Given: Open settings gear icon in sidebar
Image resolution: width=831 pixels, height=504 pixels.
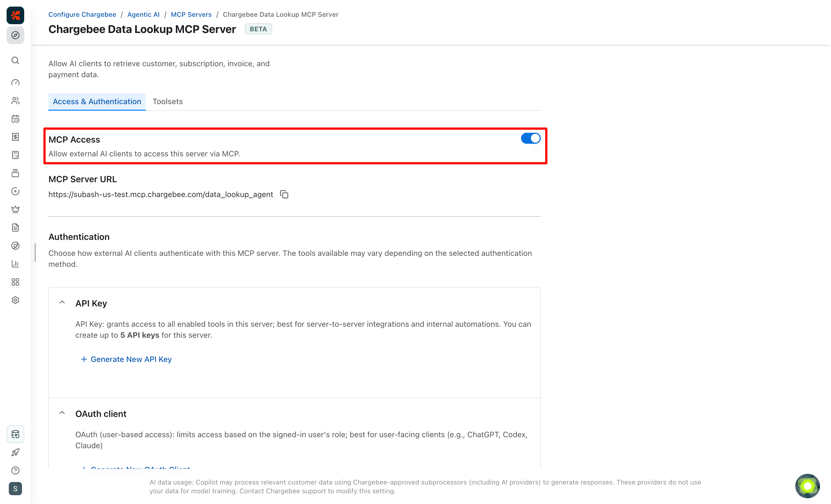Looking at the screenshot, I should pyautogui.click(x=15, y=300).
